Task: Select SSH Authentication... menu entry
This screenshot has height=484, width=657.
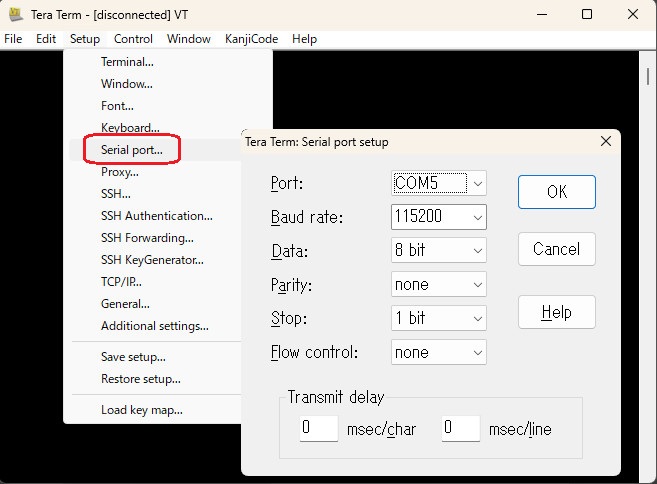Action: [x=156, y=216]
